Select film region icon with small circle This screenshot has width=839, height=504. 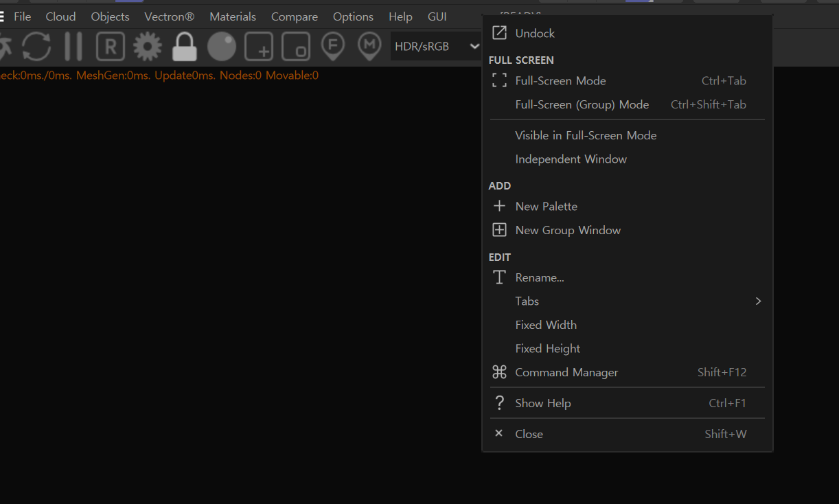(296, 47)
